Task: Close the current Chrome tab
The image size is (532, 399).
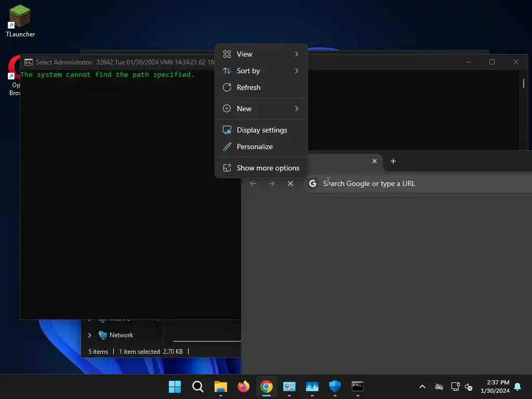Action: point(375,162)
